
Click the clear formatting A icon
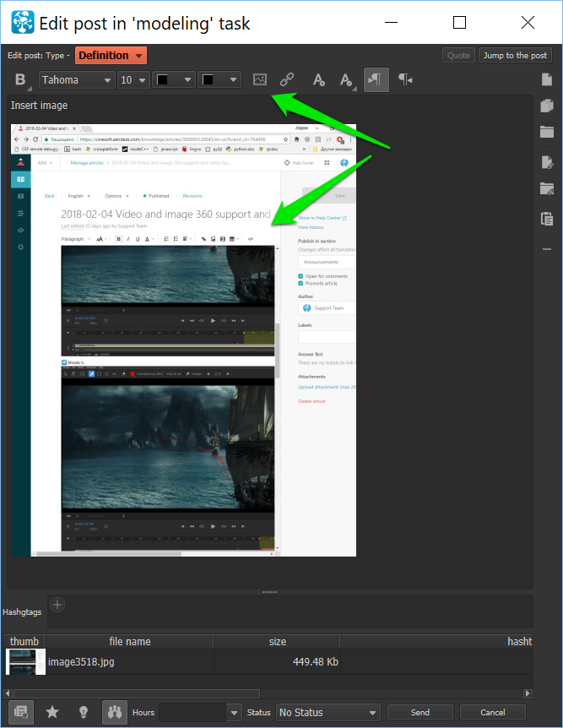[x=319, y=80]
